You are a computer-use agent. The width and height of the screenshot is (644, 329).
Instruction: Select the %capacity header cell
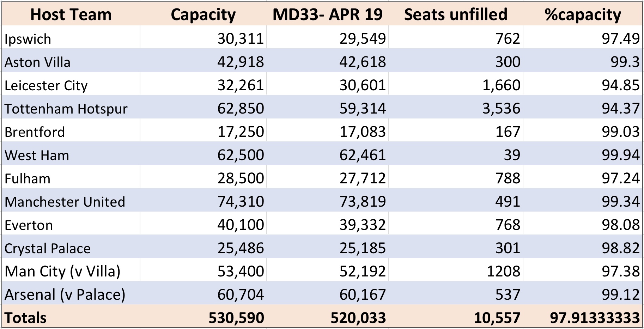pyautogui.click(x=583, y=14)
